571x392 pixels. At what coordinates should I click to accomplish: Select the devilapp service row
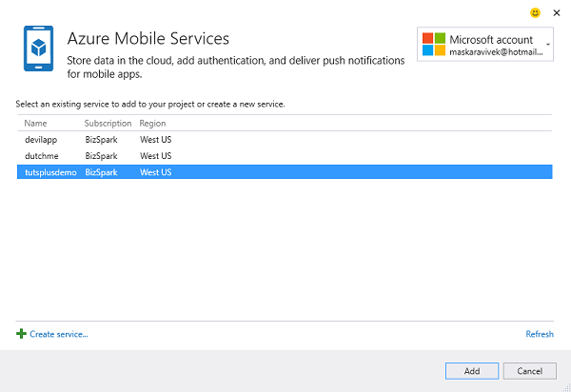click(285, 140)
